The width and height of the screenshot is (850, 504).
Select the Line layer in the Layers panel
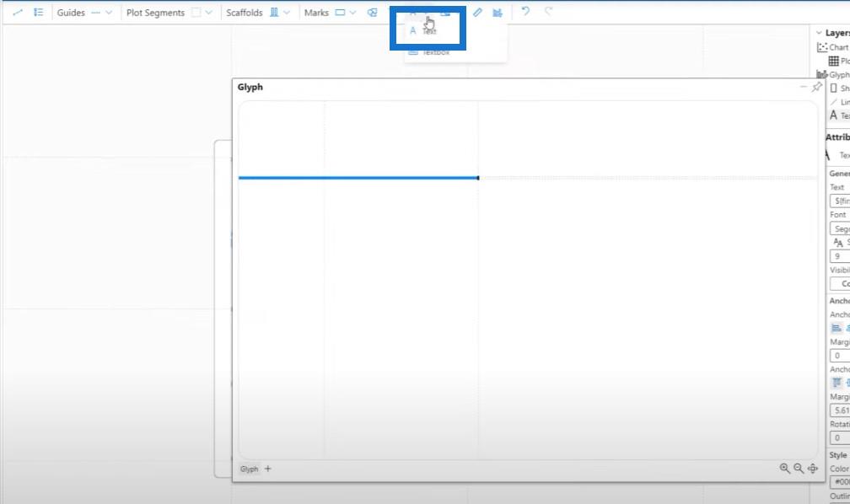(839, 102)
